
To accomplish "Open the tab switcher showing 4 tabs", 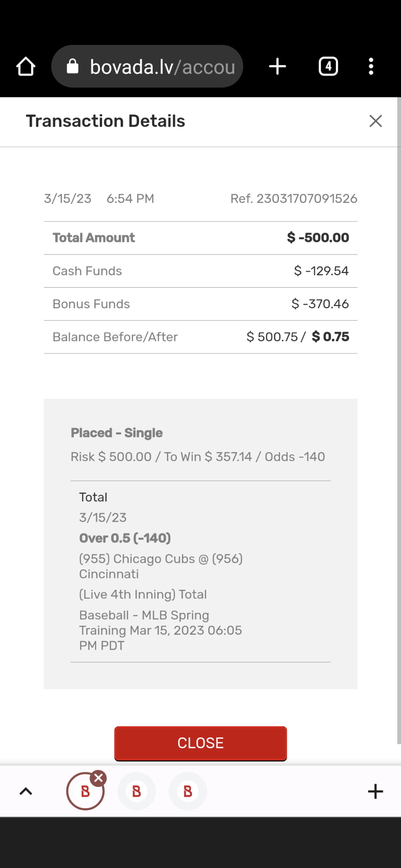I will (328, 67).
